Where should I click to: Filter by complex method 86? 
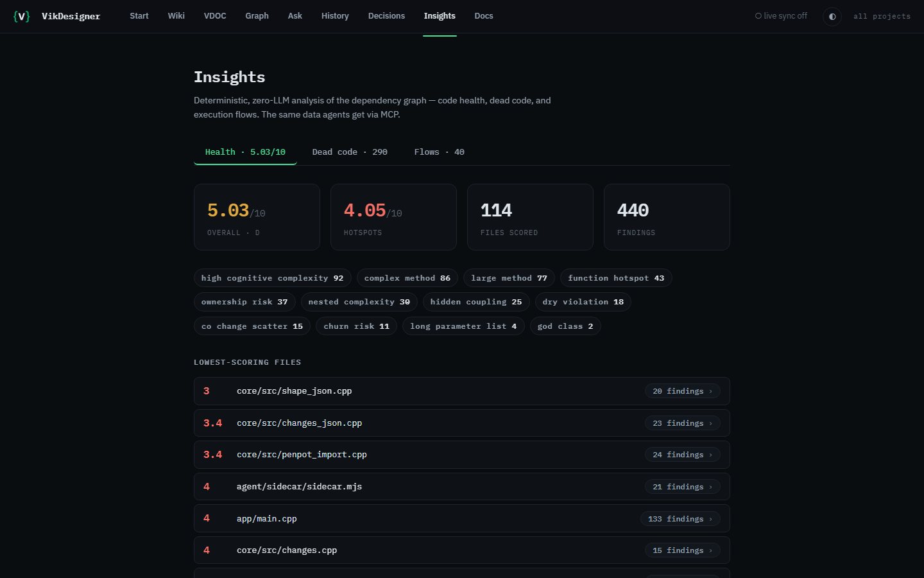pyautogui.click(x=407, y=278)
